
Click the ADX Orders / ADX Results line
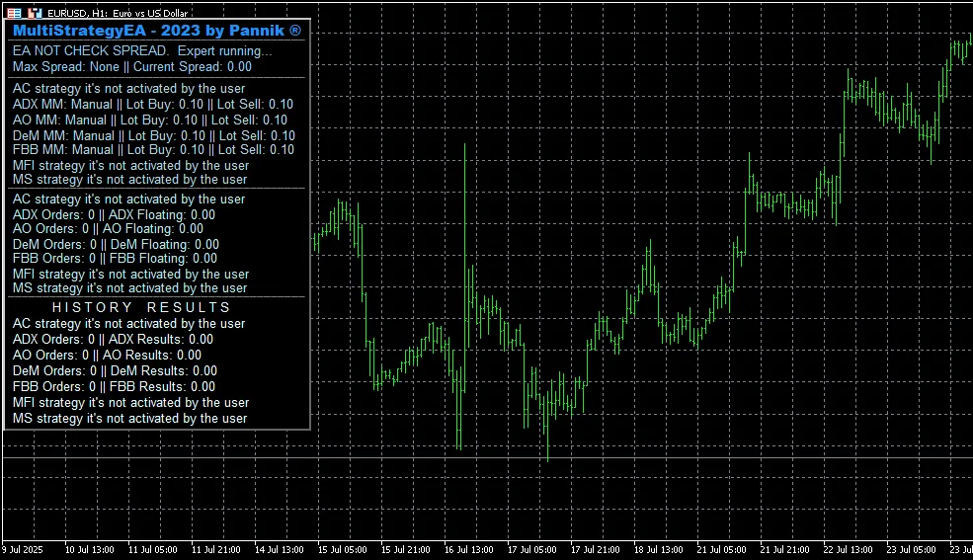(x=113, y=339)
